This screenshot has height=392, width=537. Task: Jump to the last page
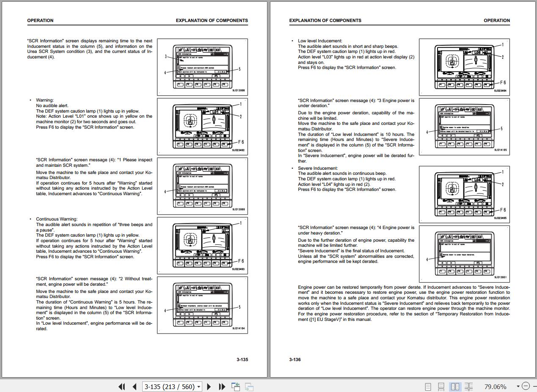point(222,386)
